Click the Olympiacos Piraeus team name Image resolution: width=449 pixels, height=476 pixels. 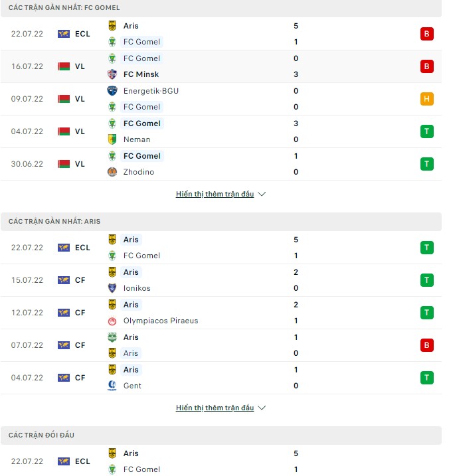160,321
